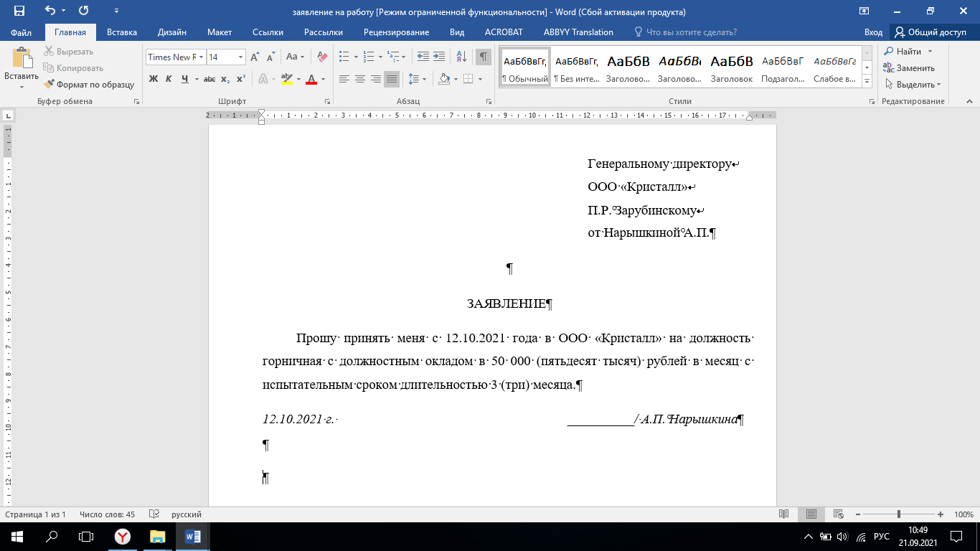Click Replace (Заменить)
Screen dimensions: 980x551
tap(909, 68)
